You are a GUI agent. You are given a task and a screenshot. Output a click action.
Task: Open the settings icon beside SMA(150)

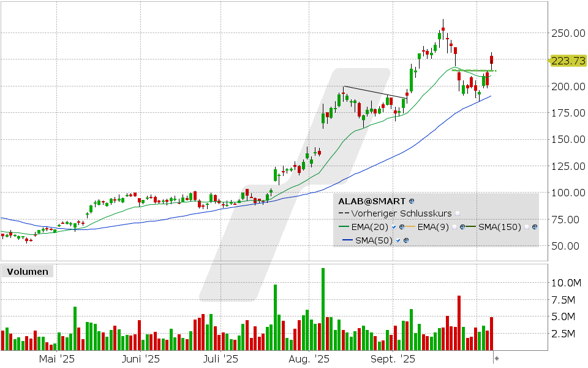[534, 227]
